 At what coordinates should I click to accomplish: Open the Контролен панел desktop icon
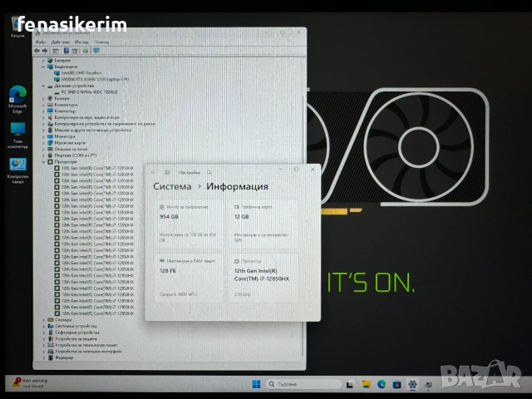point(17,170)
